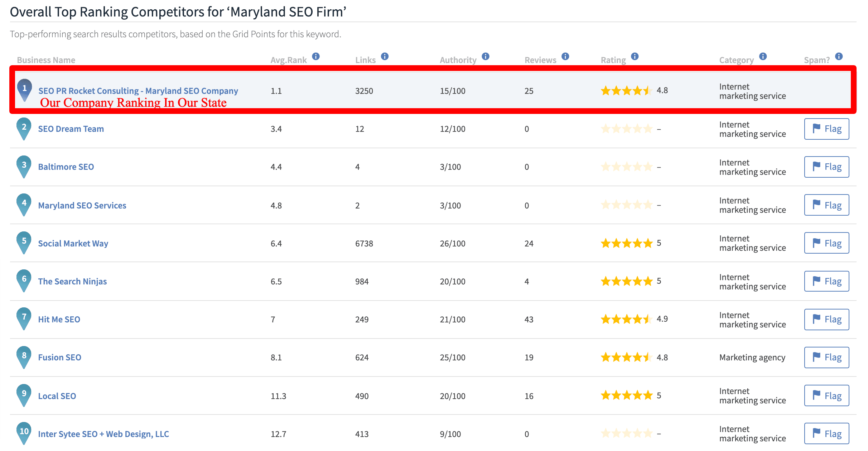868x451 pixels.
Task: Open the Fusion SEO link
Action: [x=59, y=358]
